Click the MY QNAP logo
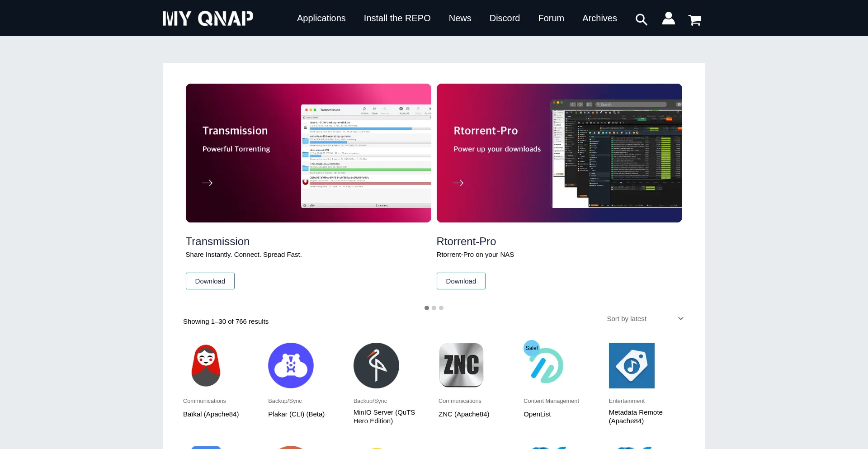The width and height of the screenshot is (868, 449). 208,19
